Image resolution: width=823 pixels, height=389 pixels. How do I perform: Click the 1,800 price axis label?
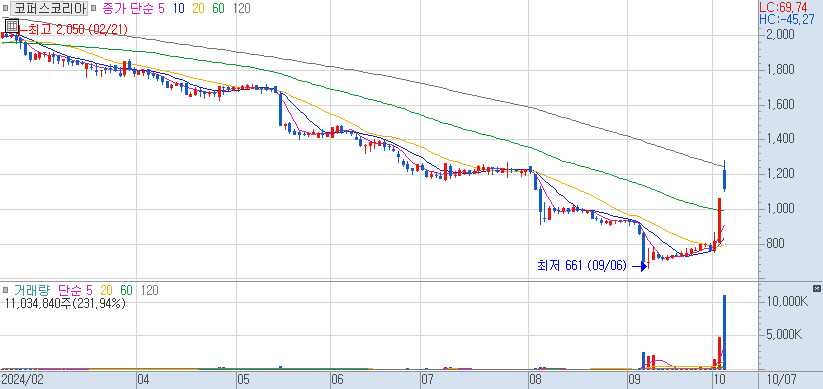[x=780, y=70]
